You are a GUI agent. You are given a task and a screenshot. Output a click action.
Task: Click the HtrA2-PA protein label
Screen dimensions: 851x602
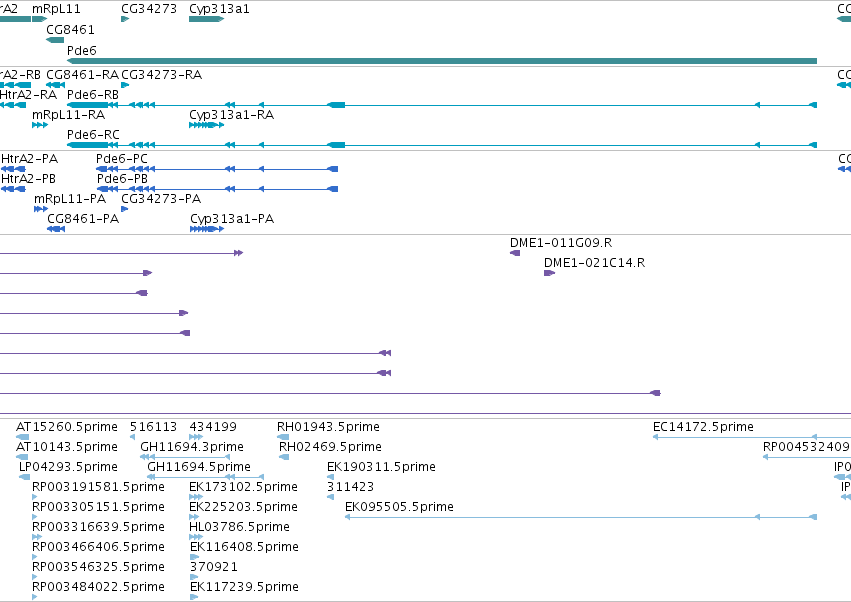pos(29,159)
